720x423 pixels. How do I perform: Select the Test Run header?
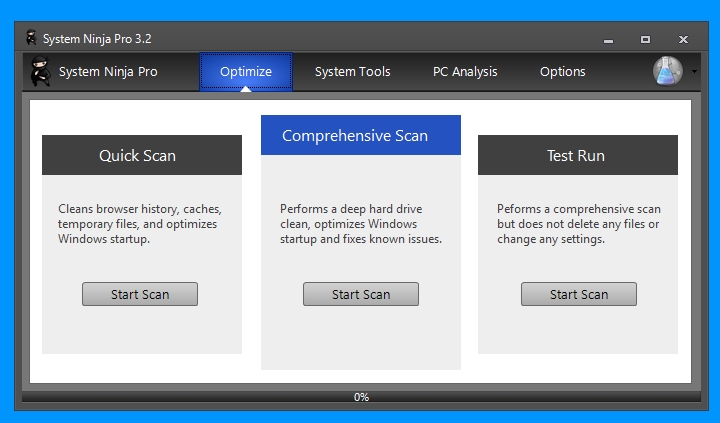[x=578, y=155]
